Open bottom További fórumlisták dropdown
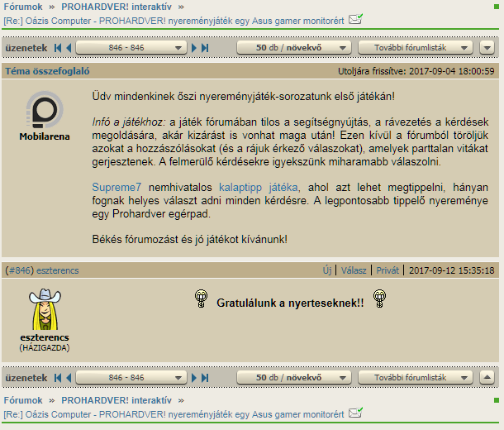 pos(416,378)
